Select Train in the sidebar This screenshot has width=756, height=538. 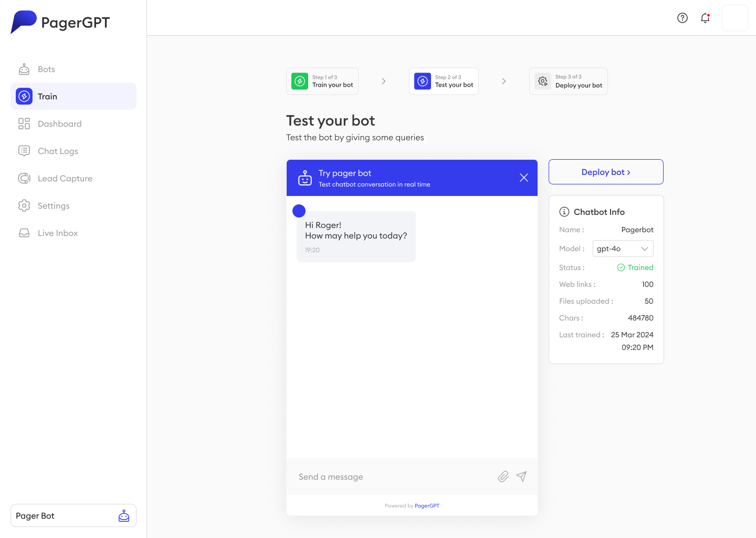click(x=73, y=96)
